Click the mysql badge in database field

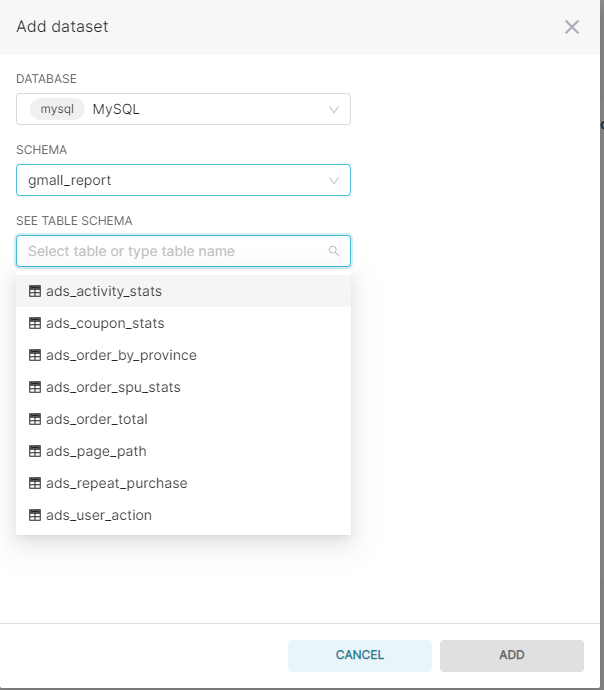57,109
